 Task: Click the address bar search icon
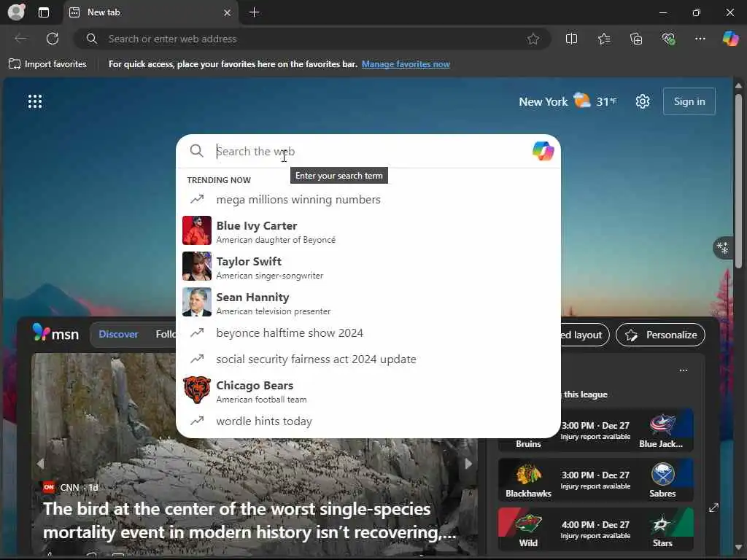pos(91,39)
